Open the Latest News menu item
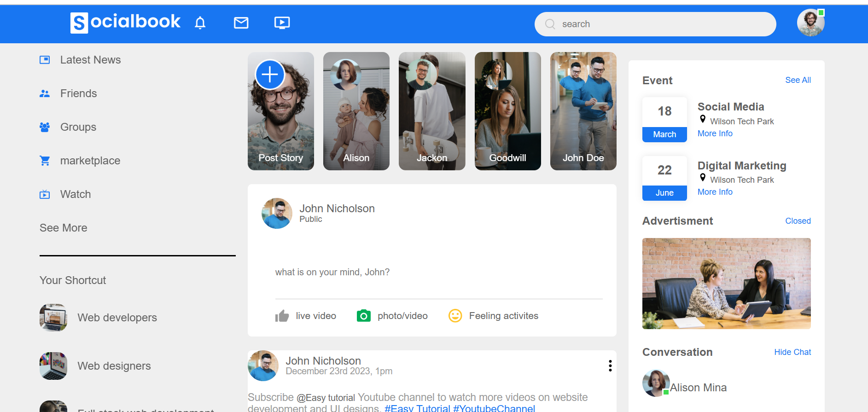The image size is (868, 412). (x=91, y=60)
